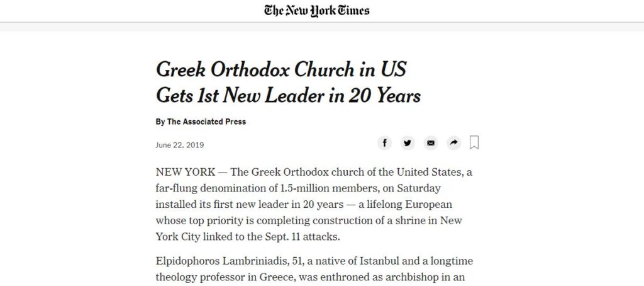Click headline line "Gets 1st New Leader in 20 Years"
The image size is (644, 286).
tap(288, 96)
